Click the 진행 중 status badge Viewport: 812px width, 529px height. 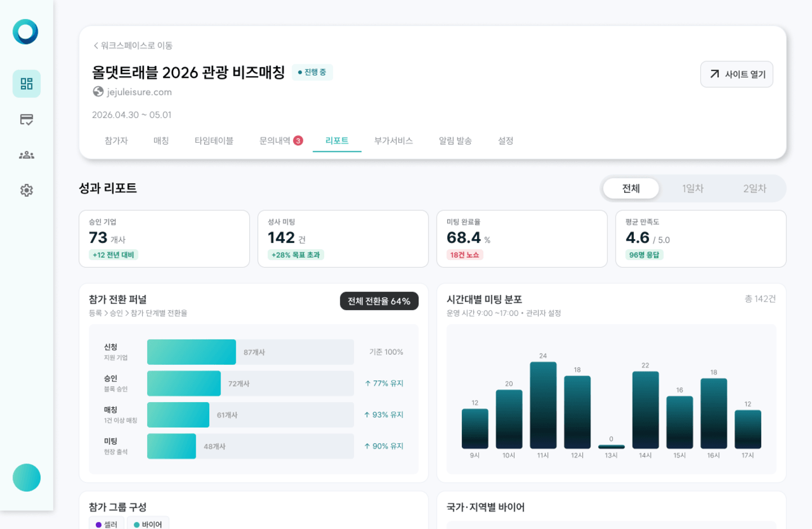click(312, 72)
